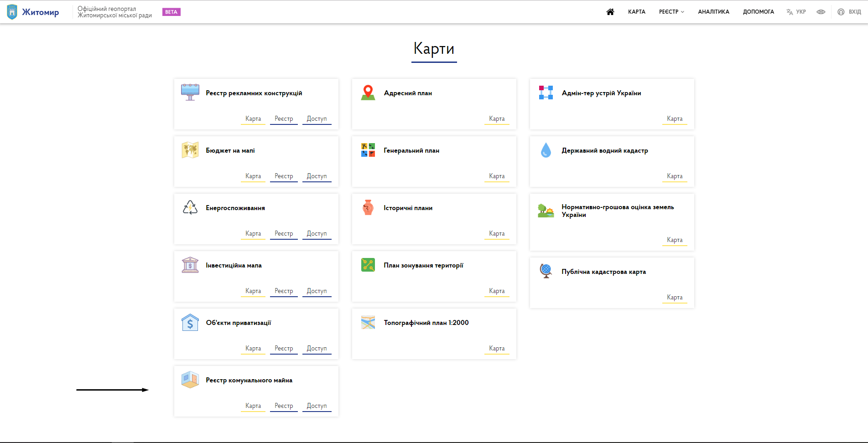This screenshot has width=868, height=443.
Task: Open Карта for План зонування території
Action: 497,291
